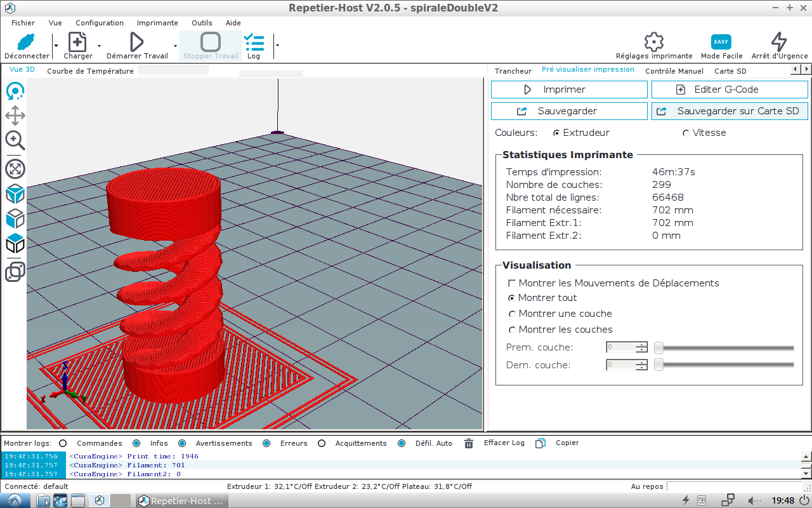The image size is (812, 508).
Task: Click the Prem. couche slider
Action: [724, 347]
